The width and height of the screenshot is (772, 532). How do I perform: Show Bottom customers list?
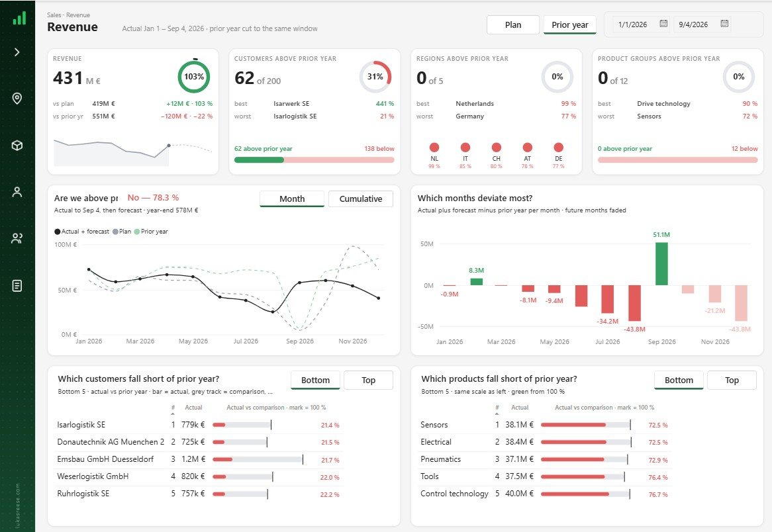pos(316,380)
